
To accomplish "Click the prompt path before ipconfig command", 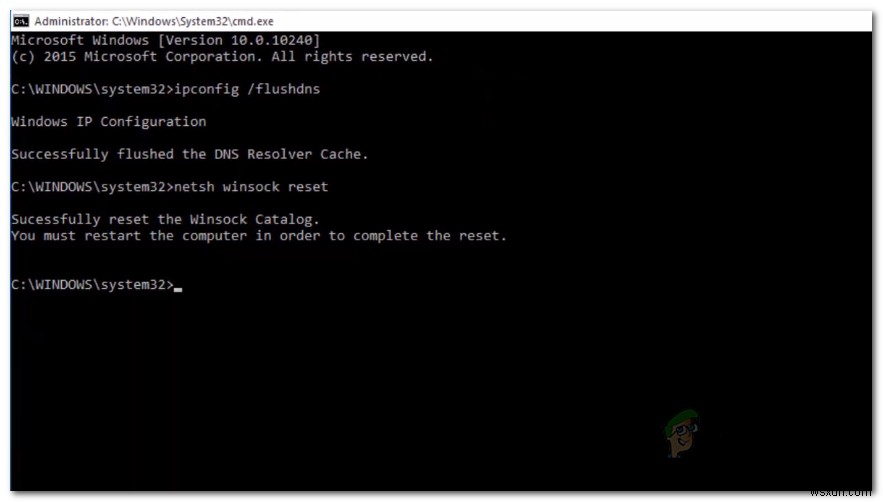I will tap(92, 89).
